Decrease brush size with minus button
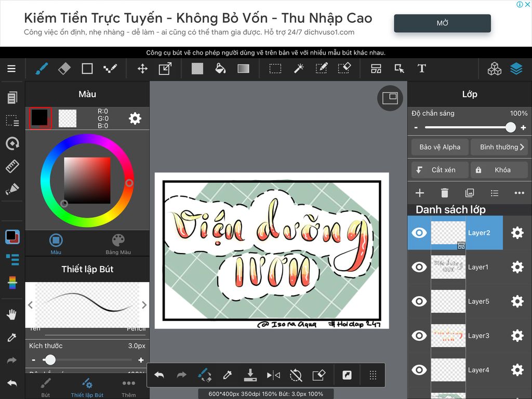Image resolution: width=532 pixels, height=399 pixels. [33, 360]
